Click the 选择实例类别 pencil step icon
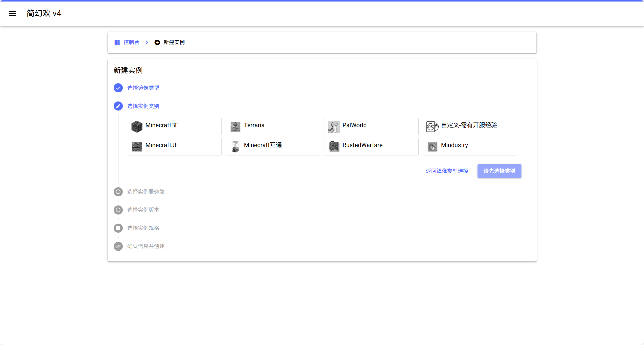The width and height of the screenshot is (644, 345). [x=118, y=106]
